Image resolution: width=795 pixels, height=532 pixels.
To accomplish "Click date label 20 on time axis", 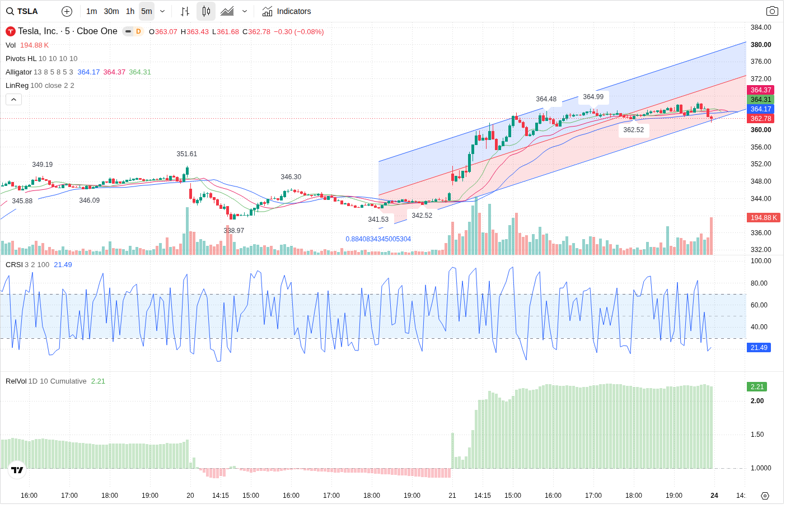I will (x=190, y=496).
